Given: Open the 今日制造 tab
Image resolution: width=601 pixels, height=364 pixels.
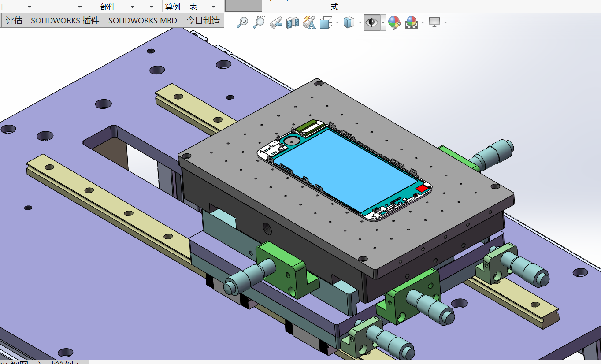Looking at the screenshot, I should coord(203,20).
